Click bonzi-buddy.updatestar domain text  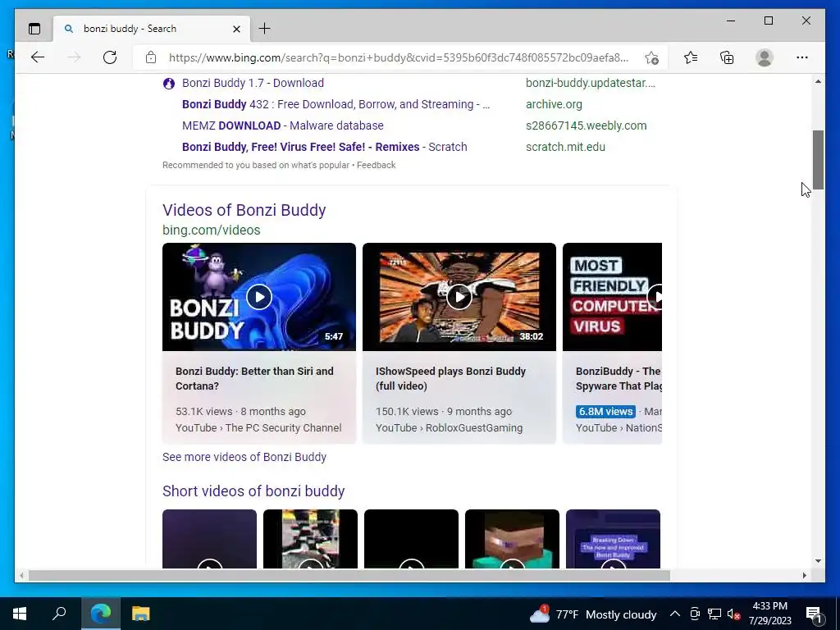(x=591, y=83)
